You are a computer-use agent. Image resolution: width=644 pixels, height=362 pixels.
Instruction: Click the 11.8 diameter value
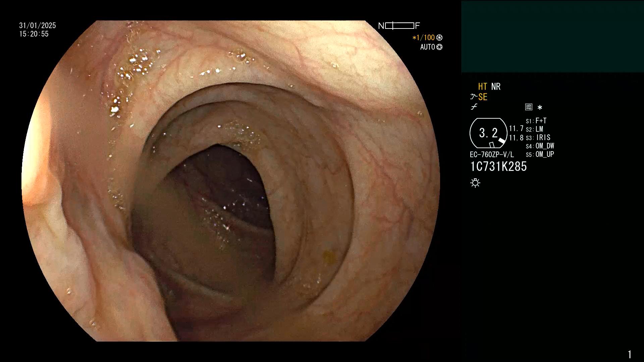click(x=516, y=138)
